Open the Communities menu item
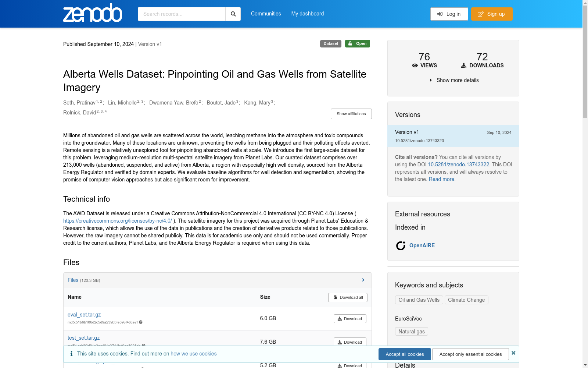 pos(266,14)
